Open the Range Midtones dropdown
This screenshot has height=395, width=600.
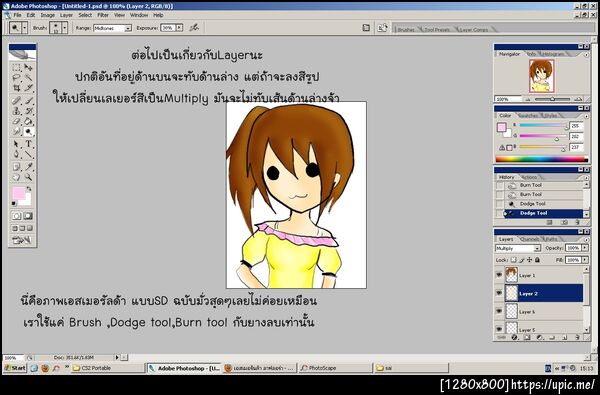128,28
